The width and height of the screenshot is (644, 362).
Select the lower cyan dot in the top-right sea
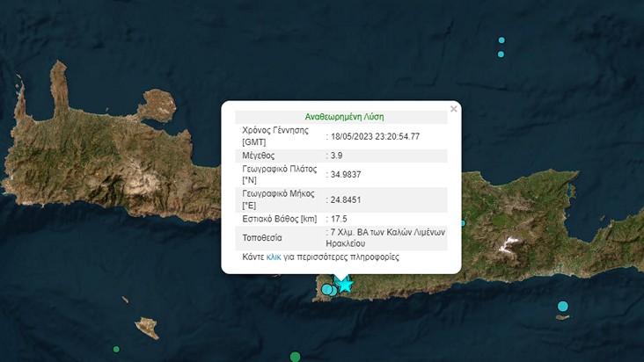[x=501, y=54]
